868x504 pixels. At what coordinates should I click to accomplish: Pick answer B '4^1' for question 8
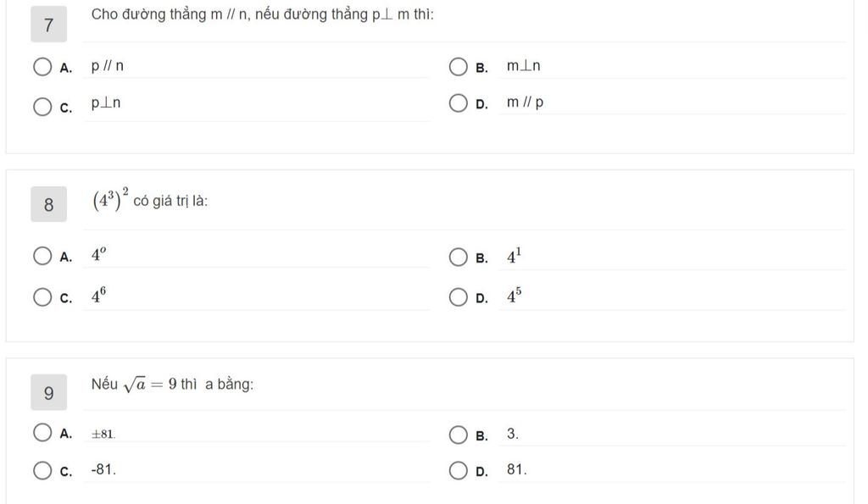458,258
